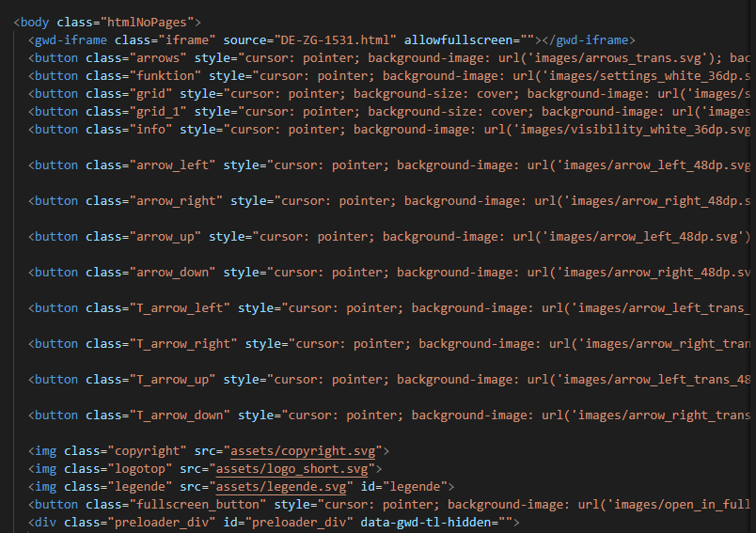Open the assets/legende.svg file link
The height and width of the screenshot is (533, 756).
(284, 487)
